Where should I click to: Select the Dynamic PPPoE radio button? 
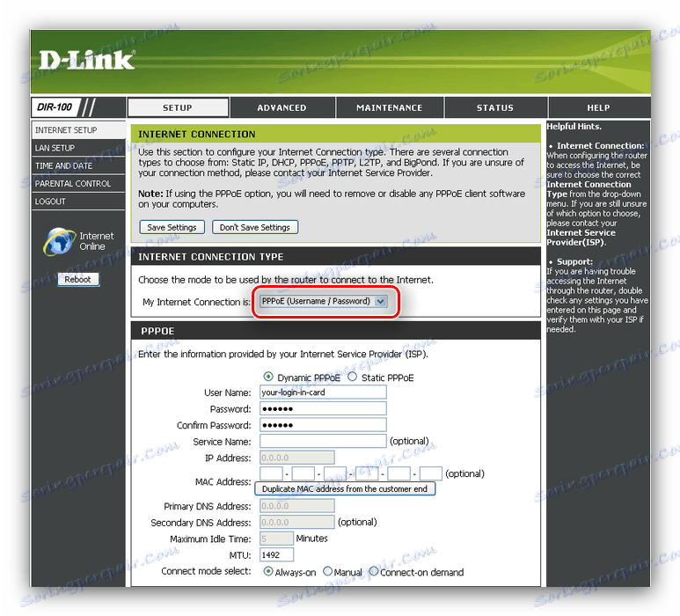click(268, 377)
